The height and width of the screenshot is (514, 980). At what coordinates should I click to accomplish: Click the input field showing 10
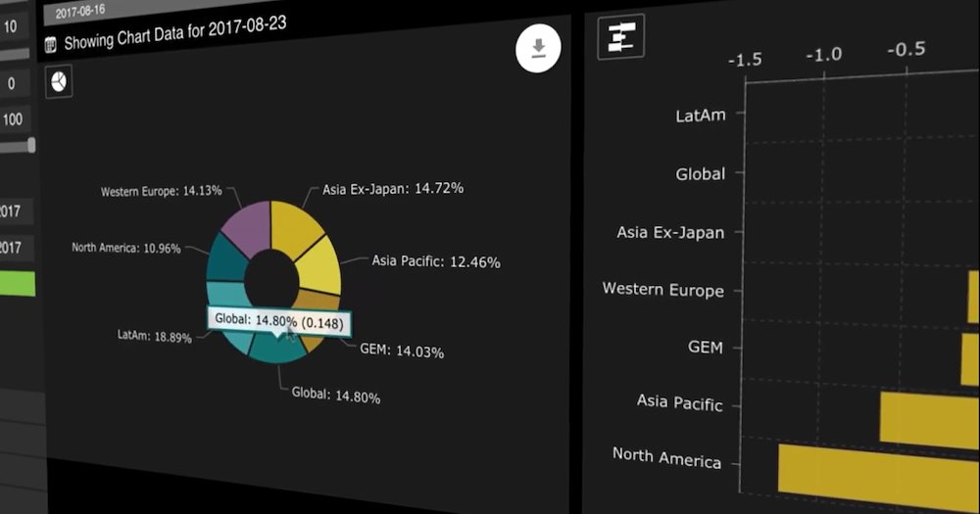(16, 27)
